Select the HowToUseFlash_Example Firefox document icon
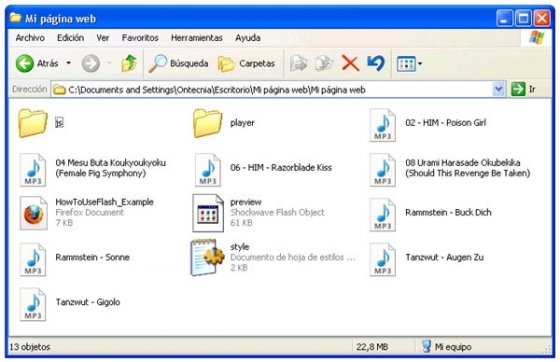Screen dimensions: 560x362 (34, 213)
